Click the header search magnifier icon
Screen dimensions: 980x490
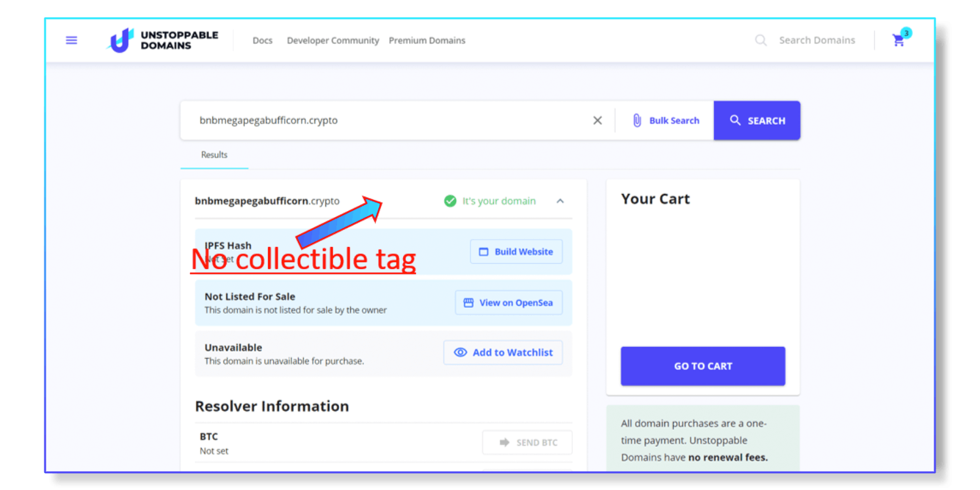(x=761, y=41)
